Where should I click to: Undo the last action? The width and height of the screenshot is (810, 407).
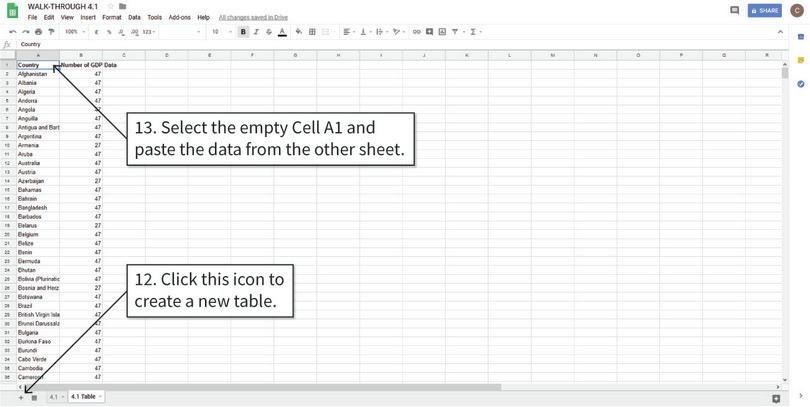point(13,32)
